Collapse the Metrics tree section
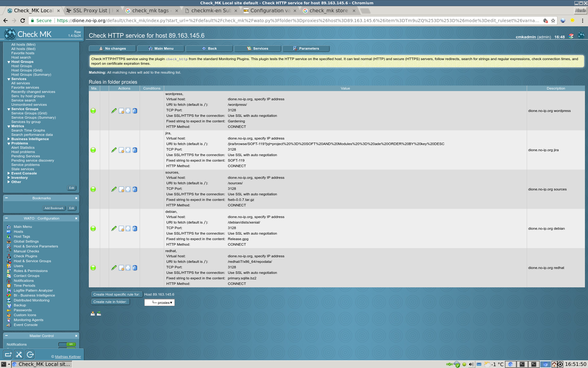 pos(9,126)
